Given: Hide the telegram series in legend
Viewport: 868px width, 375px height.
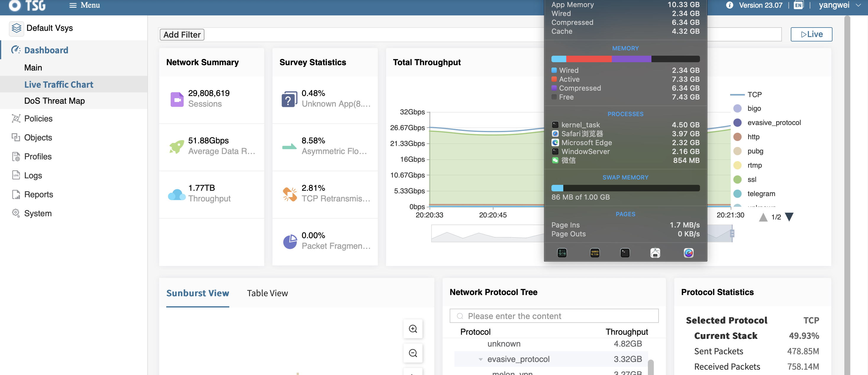Looking at the screenshot, I should coord(761,194).
